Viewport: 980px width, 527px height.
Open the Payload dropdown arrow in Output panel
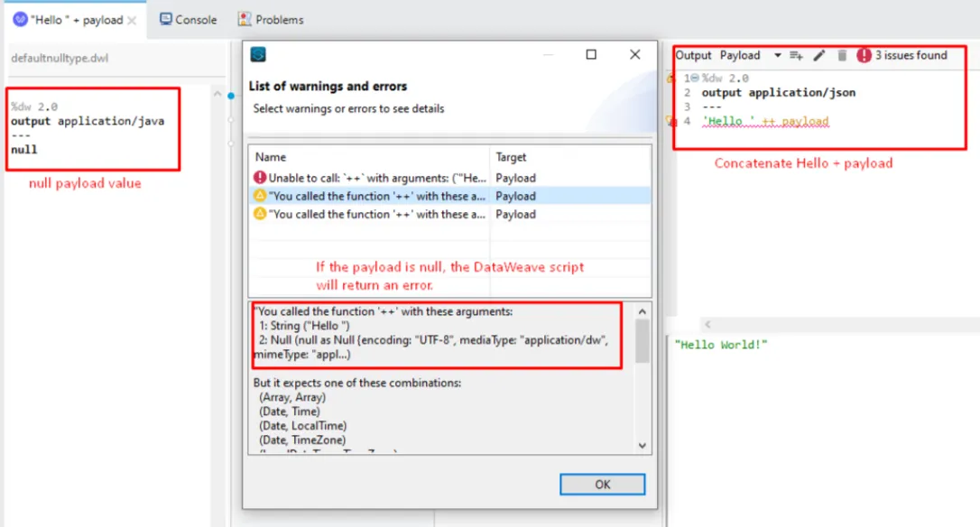pos(778,56)
